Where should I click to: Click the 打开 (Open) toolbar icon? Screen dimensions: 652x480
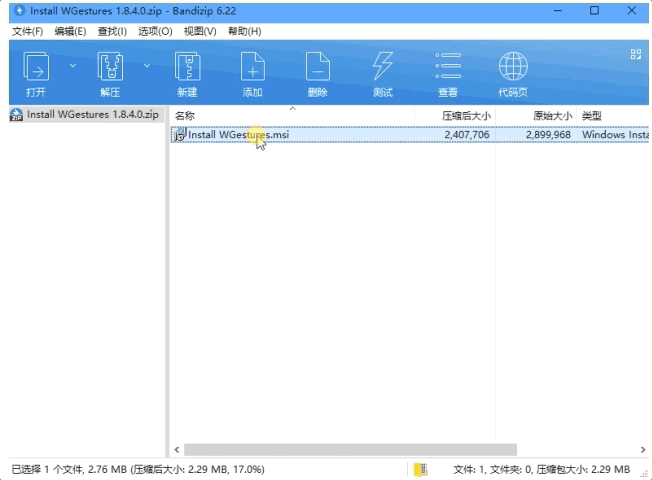pos(36,67)
